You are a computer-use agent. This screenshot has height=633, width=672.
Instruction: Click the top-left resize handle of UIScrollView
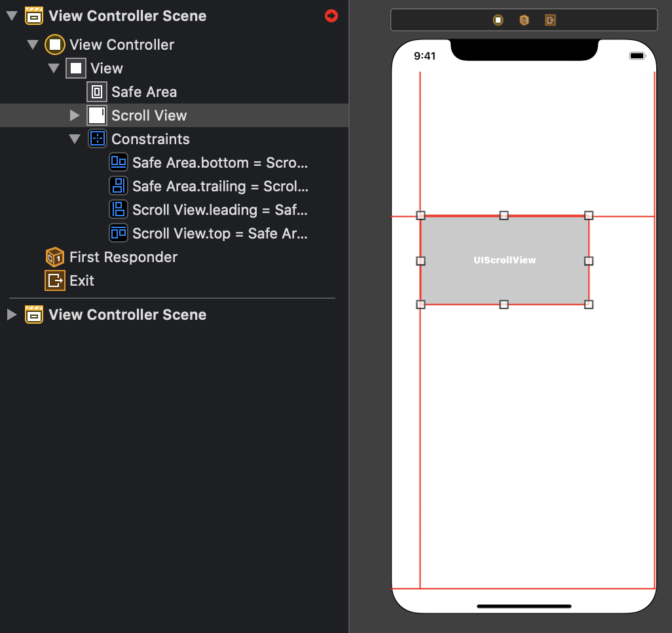click(x=421, y=216)
